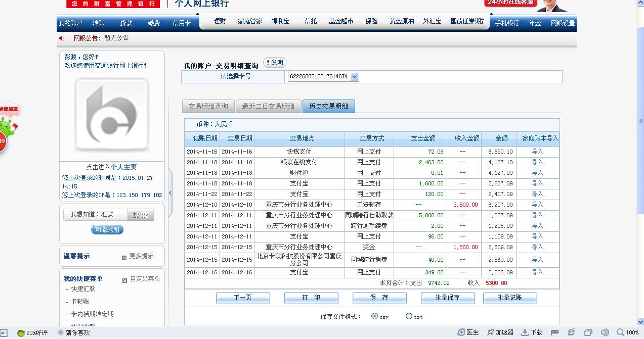Collapse the left sidebar with arrow handle
Viewport: 644px width, 339px height.
pos(170,192)
